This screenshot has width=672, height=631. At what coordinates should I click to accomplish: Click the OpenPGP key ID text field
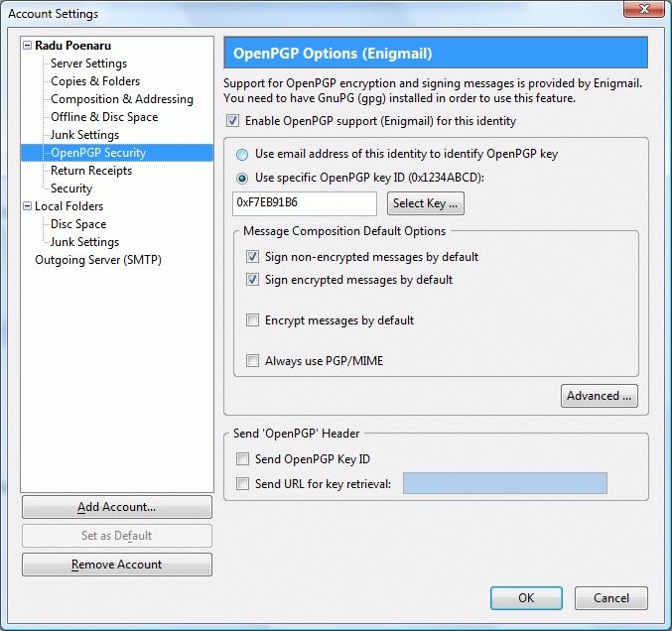(305, 203)
